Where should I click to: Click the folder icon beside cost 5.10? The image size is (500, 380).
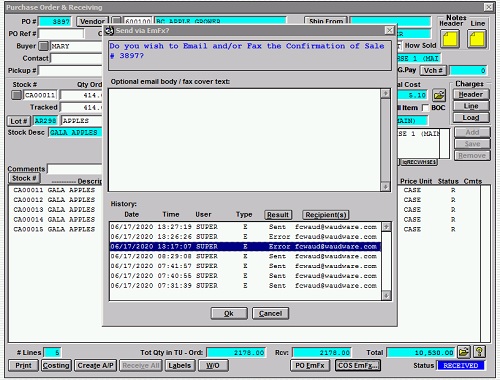(x=439, y=95)
